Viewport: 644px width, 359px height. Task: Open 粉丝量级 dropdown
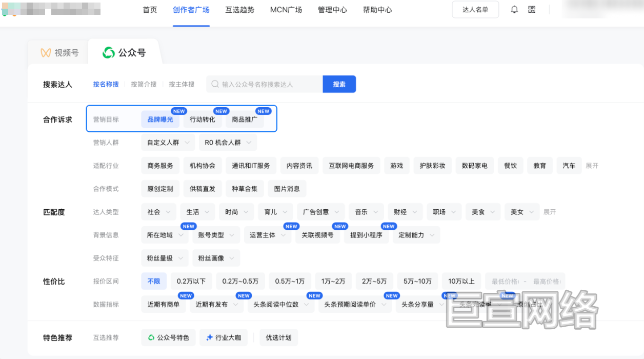165,258
